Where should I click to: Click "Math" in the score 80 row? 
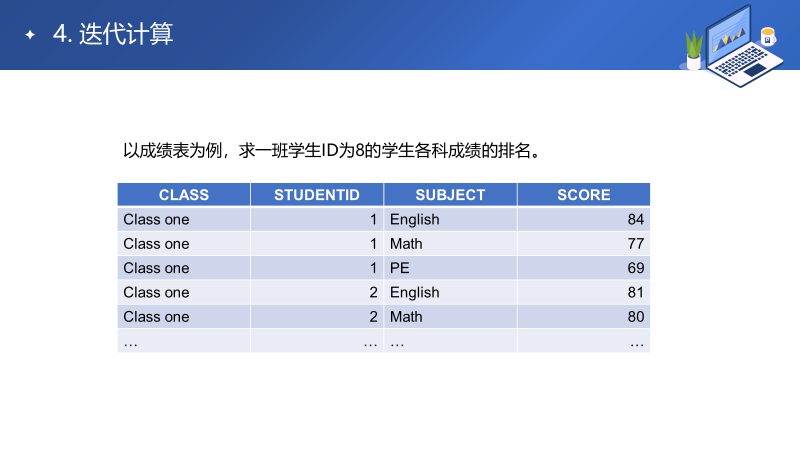pos(406,317)
